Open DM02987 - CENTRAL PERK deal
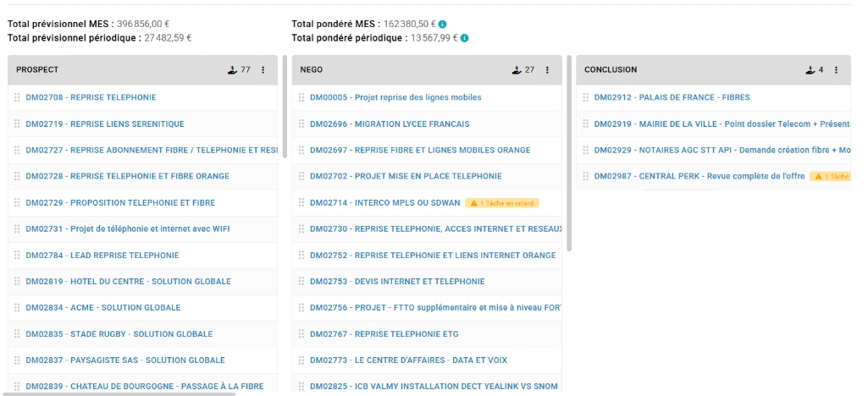868x396 pixels. pyautogui.click(x=699, y=177)
